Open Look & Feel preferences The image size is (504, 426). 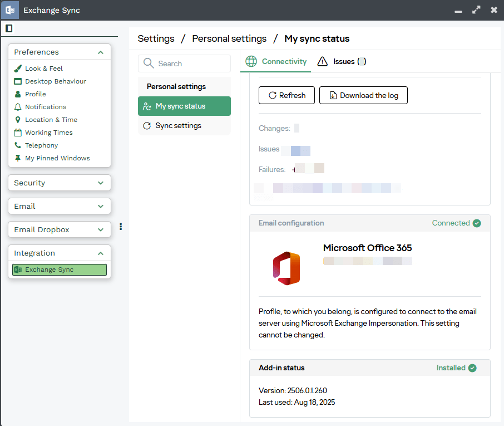click(44, 68)
